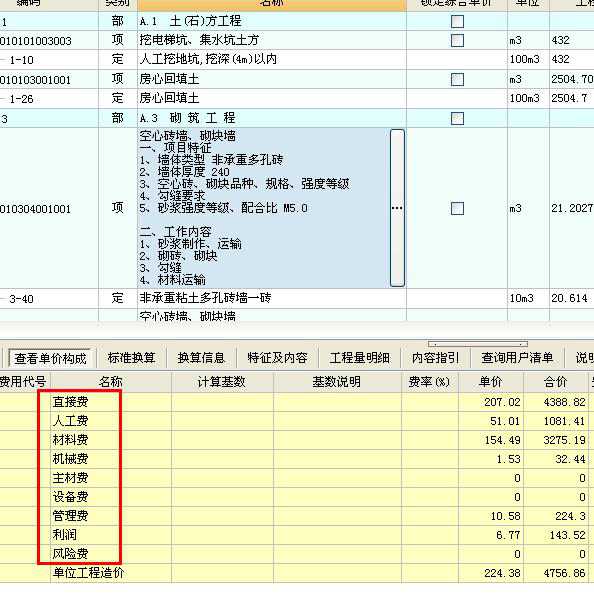594x594 pixels.
Task: Open the 查询用户清单 tab
Action: [517, 358]
